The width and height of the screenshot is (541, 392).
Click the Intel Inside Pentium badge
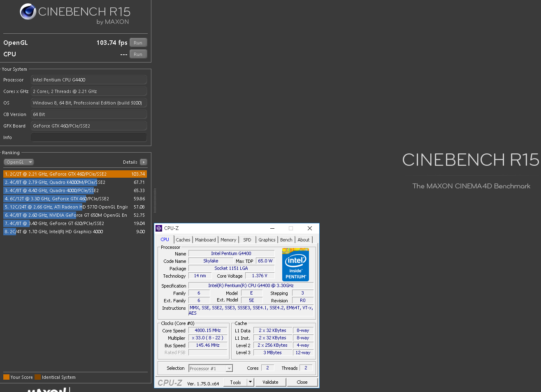pos(295,264)
